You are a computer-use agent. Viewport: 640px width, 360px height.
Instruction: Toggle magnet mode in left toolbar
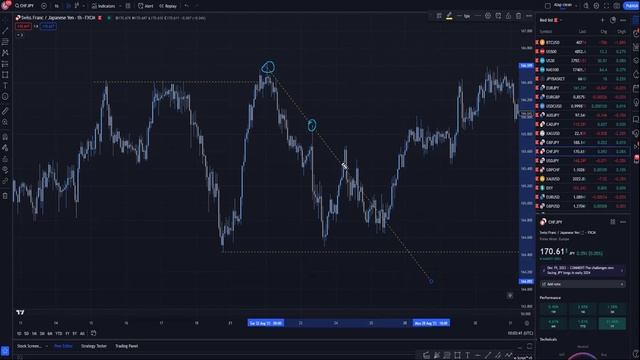[x=5, y=136]
